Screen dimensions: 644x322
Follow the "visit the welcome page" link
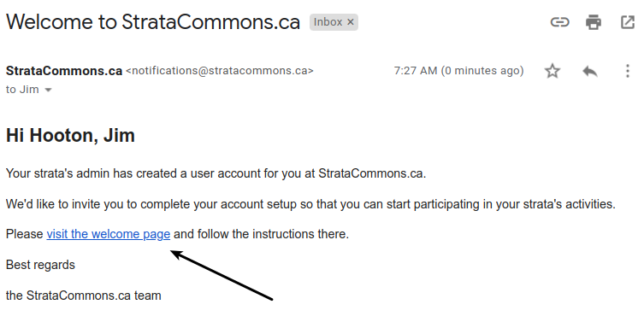pyautogui.click(x=109, y=234)
